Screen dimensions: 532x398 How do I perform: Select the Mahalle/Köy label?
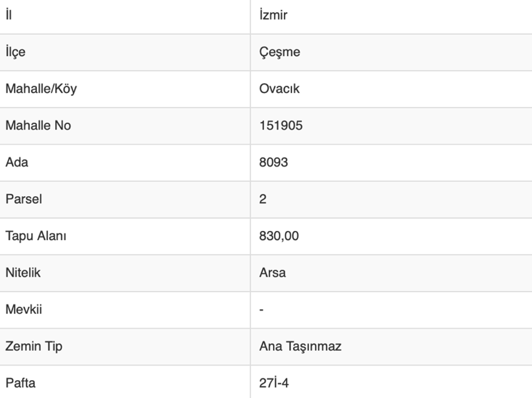click(x=41, y=89)
